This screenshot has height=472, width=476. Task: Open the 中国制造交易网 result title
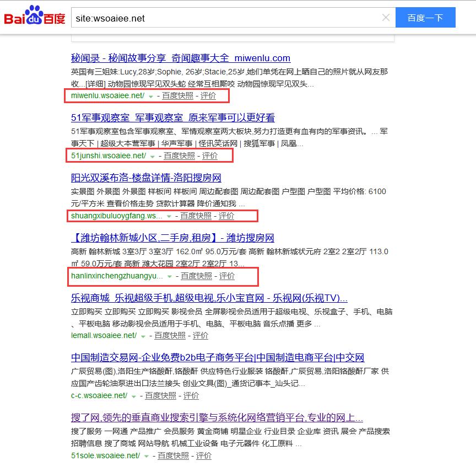(x=218, y=357)
